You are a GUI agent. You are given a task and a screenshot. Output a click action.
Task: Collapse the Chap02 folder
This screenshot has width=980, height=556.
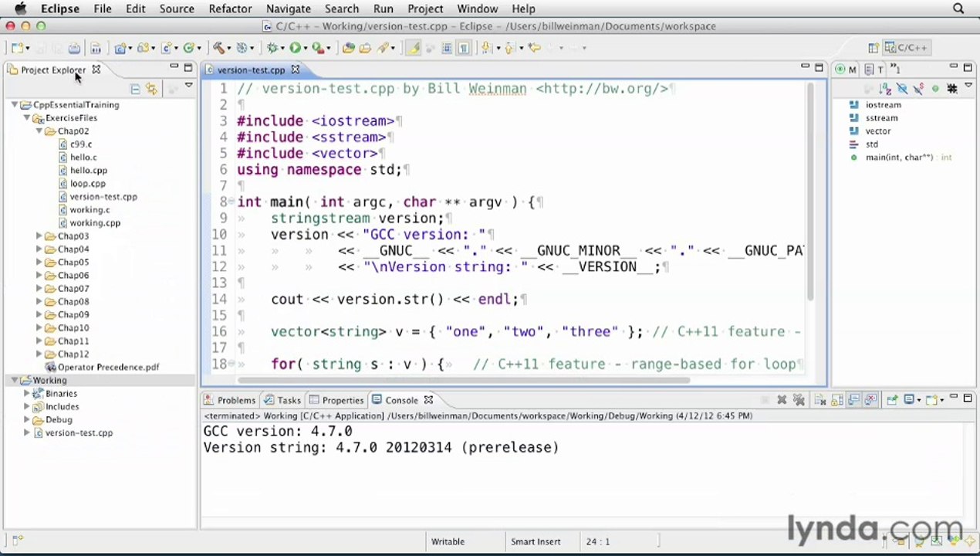(x=39, y=131)
